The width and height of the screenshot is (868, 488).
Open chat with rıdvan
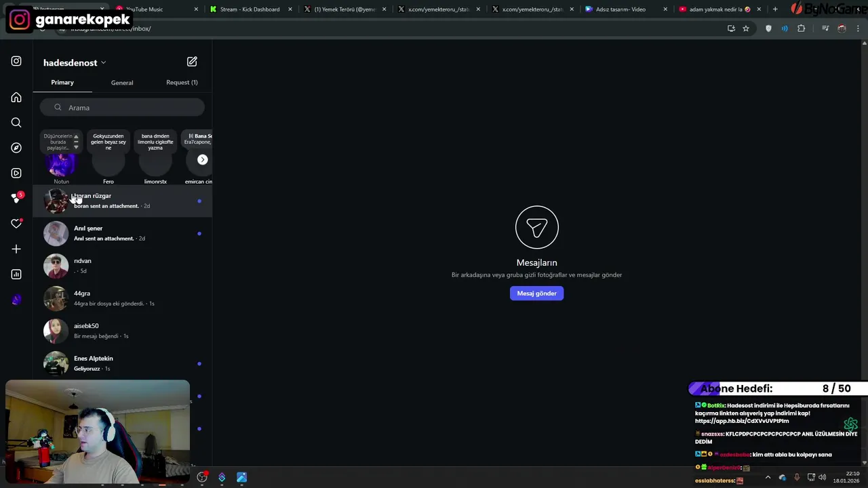coord(122,266)
